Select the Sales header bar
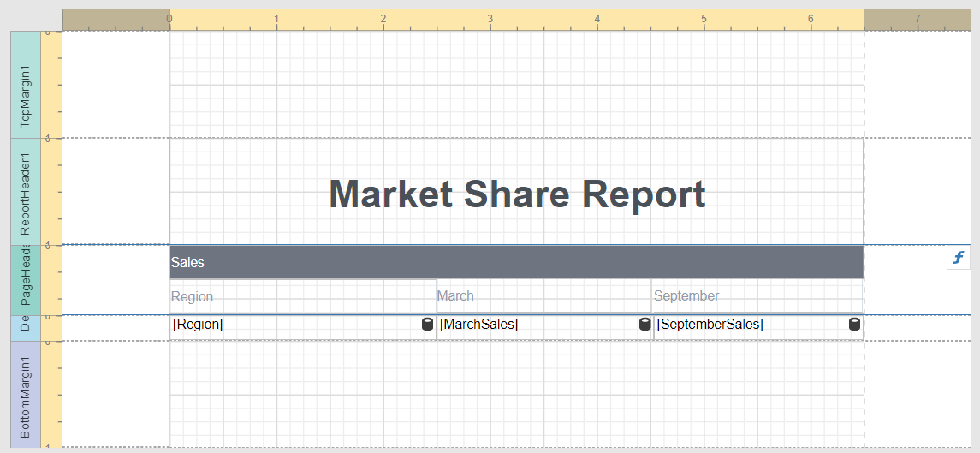Screen dimensions: 980x453 (x=517, y=262)
